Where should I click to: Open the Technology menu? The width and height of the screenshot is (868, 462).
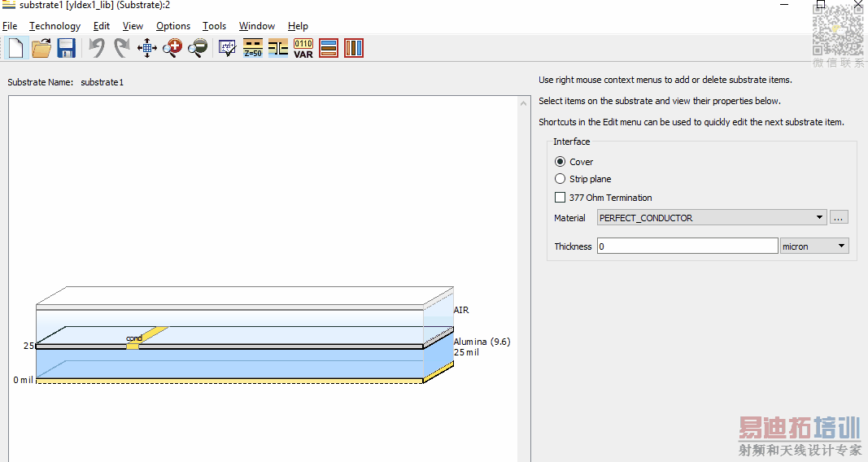[55, 26]
